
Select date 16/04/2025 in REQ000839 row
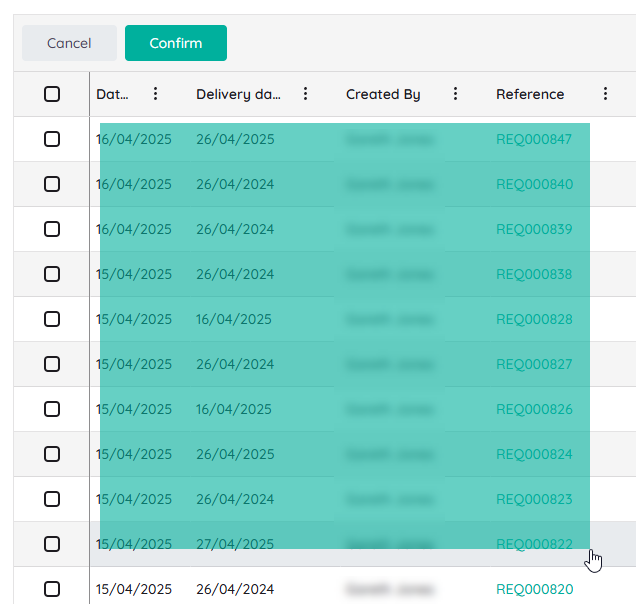[x=134, y=229]
